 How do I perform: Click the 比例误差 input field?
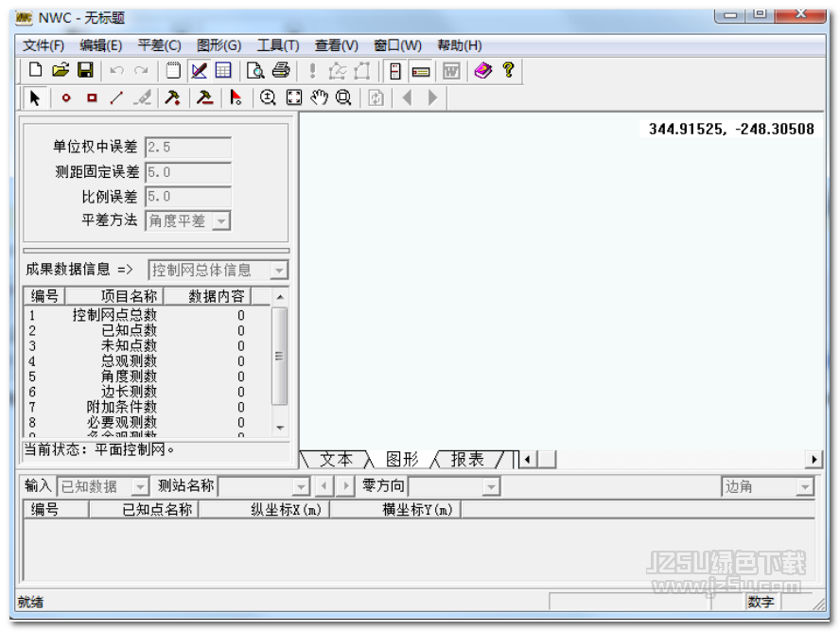[188, 197]
